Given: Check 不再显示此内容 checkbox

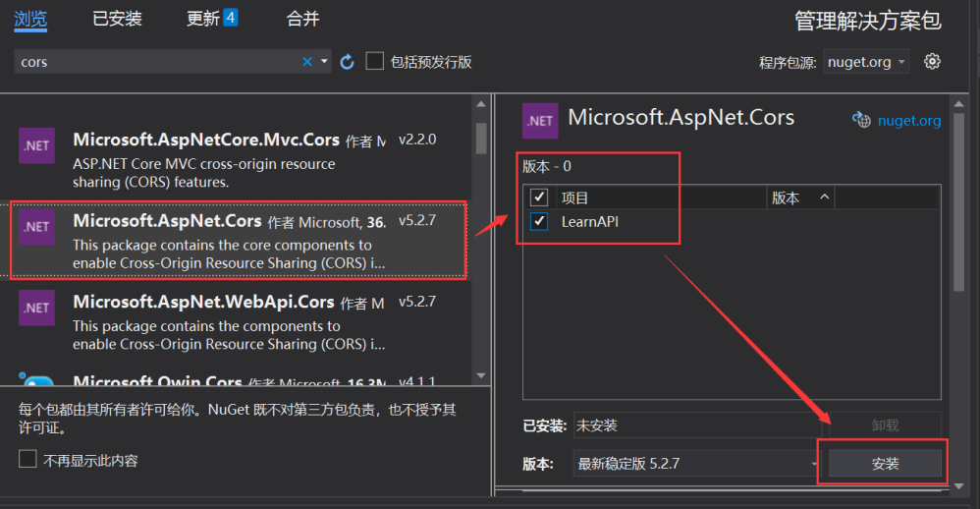Looking at the screenshot, I should coord(27,459).
